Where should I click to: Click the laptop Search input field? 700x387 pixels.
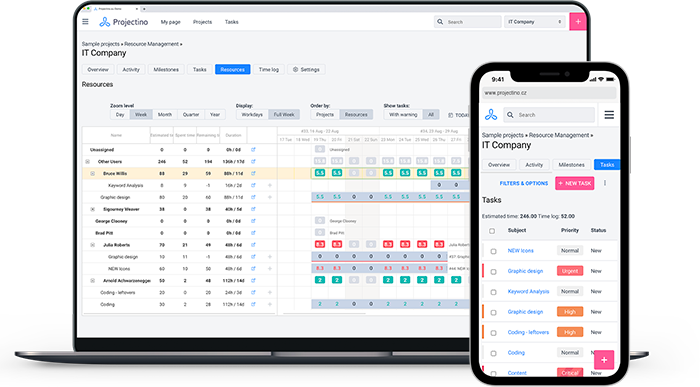click(x=467, y=21)
